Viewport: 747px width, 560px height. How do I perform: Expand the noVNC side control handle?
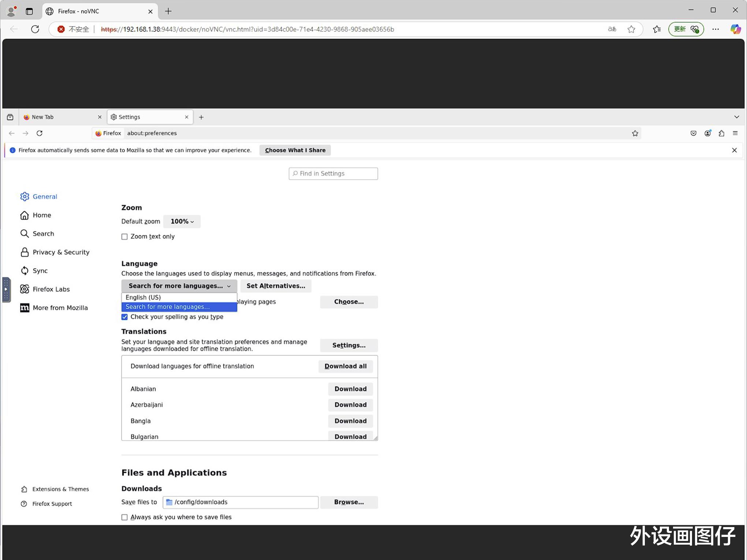(6, 290)
